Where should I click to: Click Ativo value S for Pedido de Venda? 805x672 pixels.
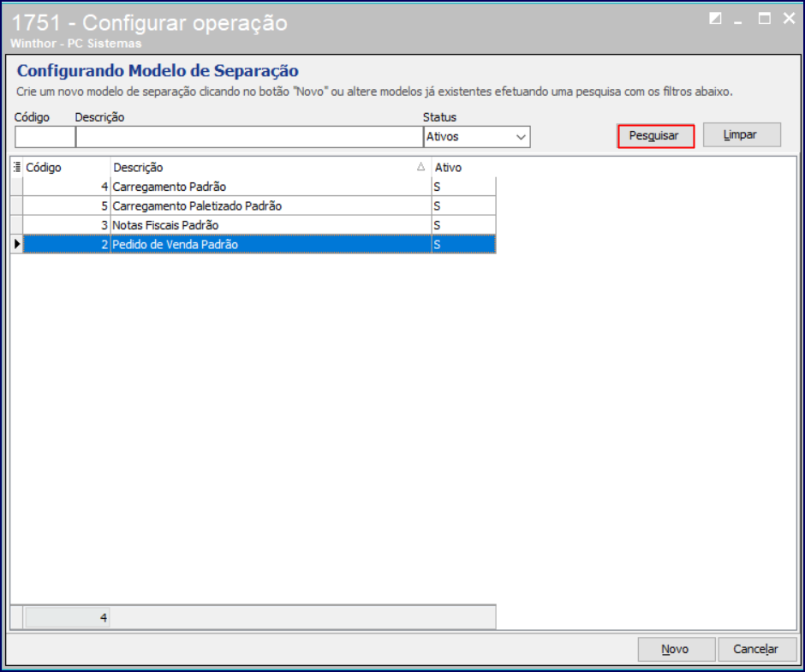pos(463,244)
